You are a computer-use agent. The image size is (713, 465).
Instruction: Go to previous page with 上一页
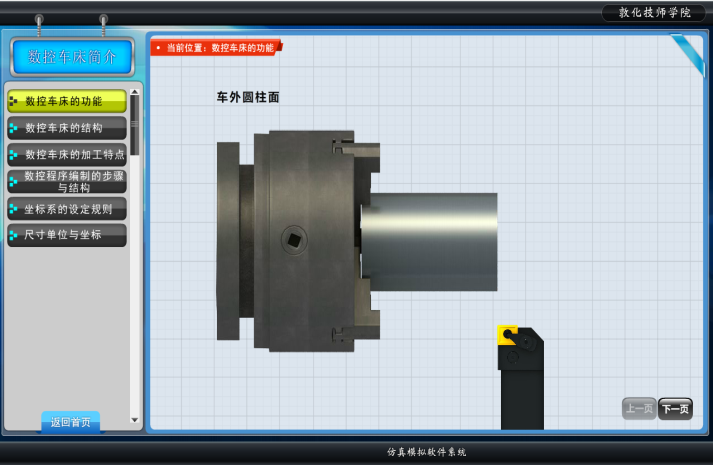pyautogui.click(x=639, y=409)
